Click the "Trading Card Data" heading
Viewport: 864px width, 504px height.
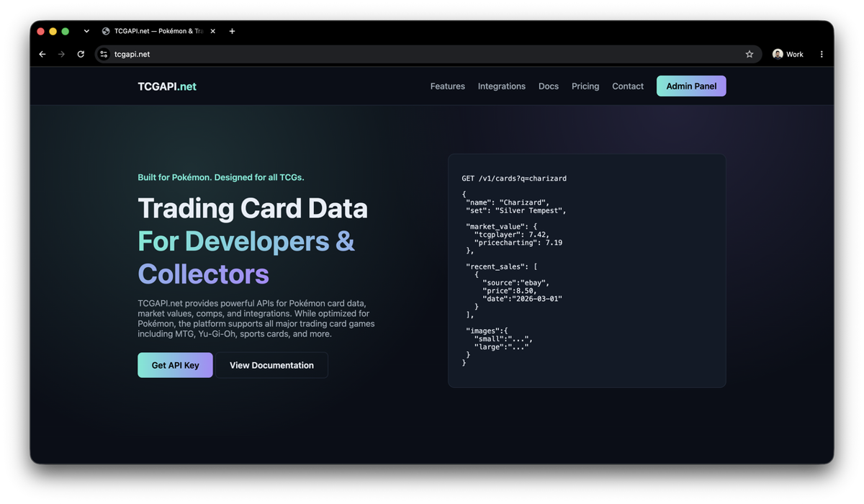pyautogui.click(x=253, y=209)
